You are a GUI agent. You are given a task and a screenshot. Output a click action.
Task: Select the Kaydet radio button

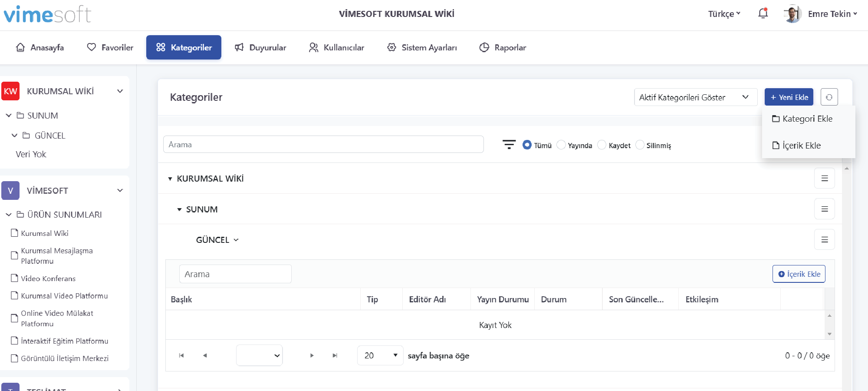pos(602,145)
